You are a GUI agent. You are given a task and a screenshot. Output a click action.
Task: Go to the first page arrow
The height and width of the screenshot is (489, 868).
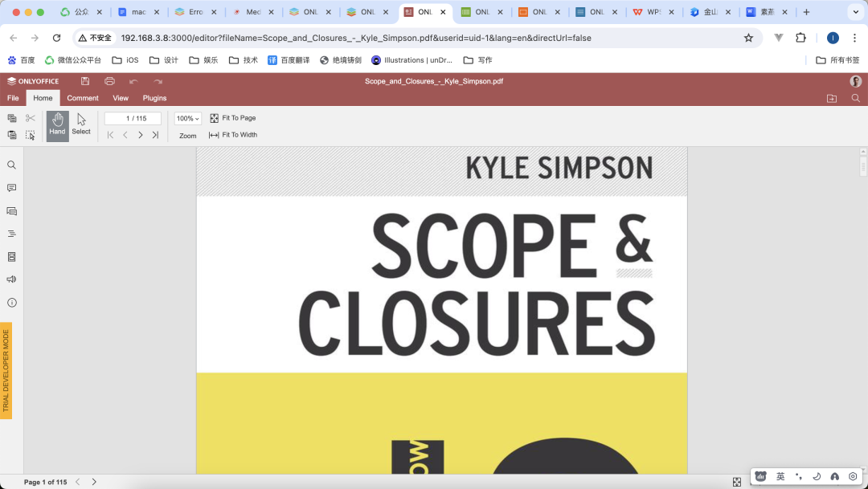coord(110,135)
